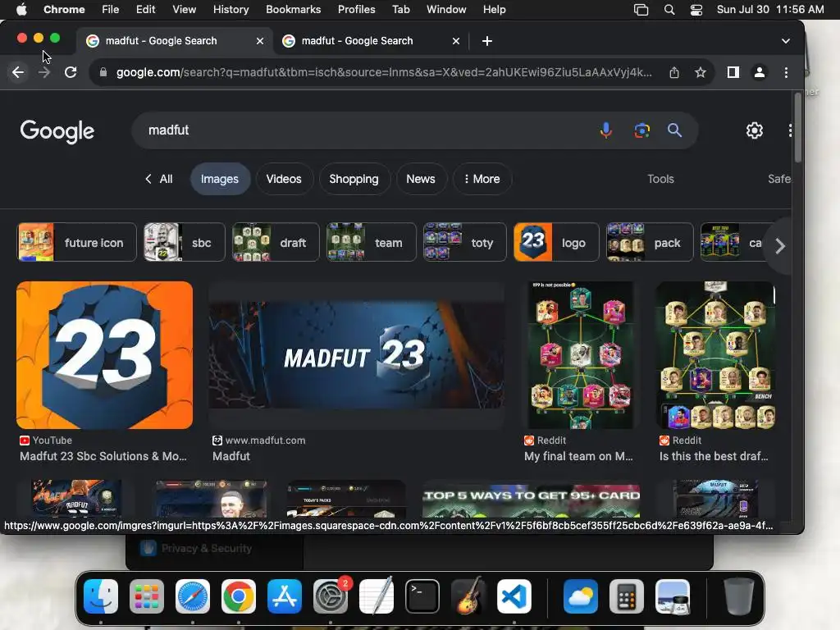Viewport: 840px width, 630px height.
Task: Close the first madfut tab
Action: click(x=260, y=41)
